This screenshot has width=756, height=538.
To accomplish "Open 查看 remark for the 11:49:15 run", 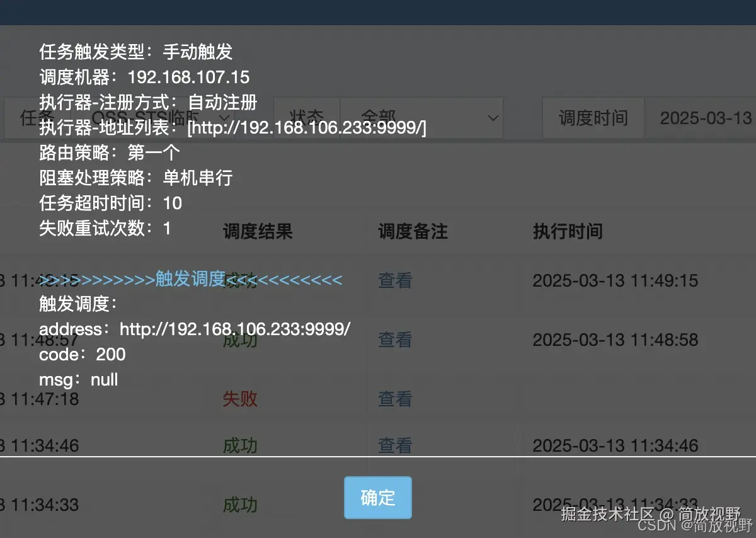I will [394, 280].
